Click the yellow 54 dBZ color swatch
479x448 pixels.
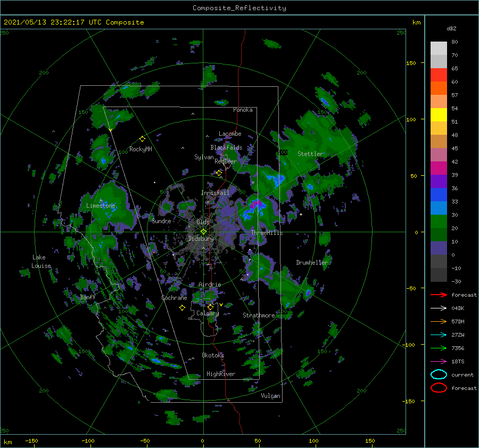[439, 115]
